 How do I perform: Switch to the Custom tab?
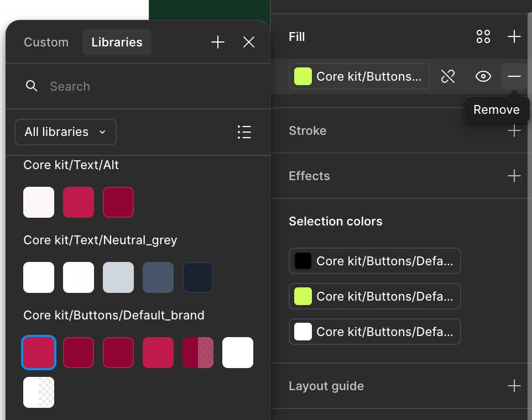tap(46, 43)
